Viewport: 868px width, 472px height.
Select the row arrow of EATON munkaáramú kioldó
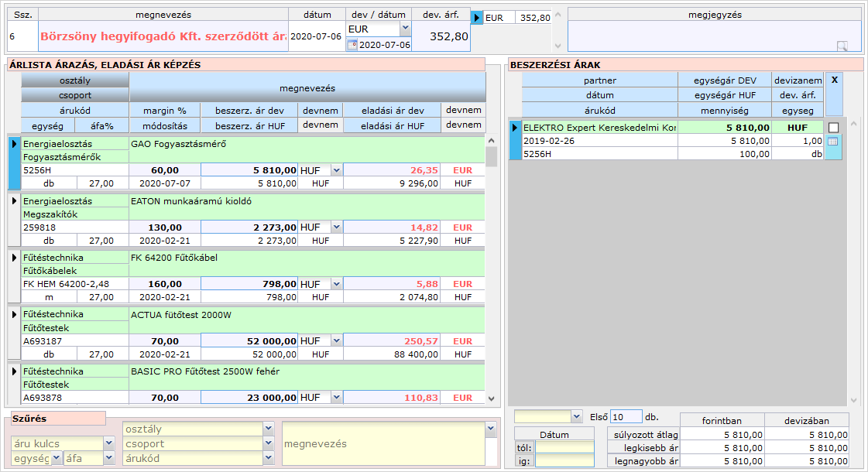point(14,200)
